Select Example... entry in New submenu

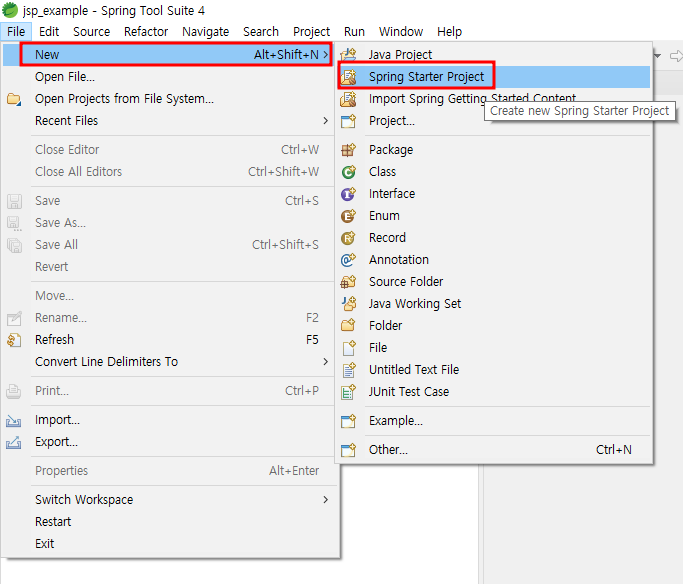[494, 421]
